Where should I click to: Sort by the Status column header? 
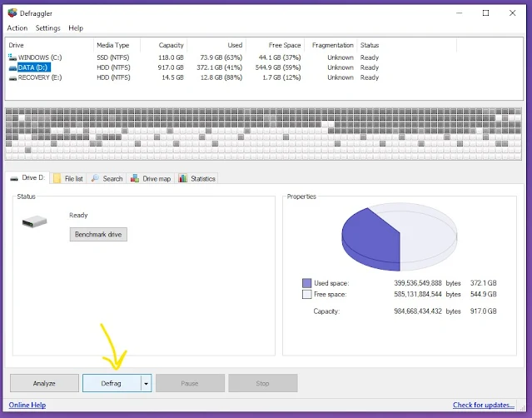(x=407, y=45)
